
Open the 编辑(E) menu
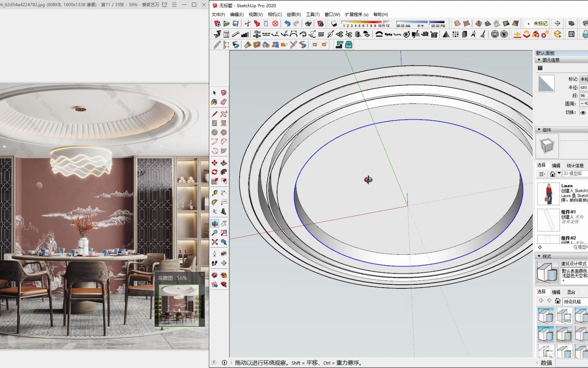click(237, 14)
